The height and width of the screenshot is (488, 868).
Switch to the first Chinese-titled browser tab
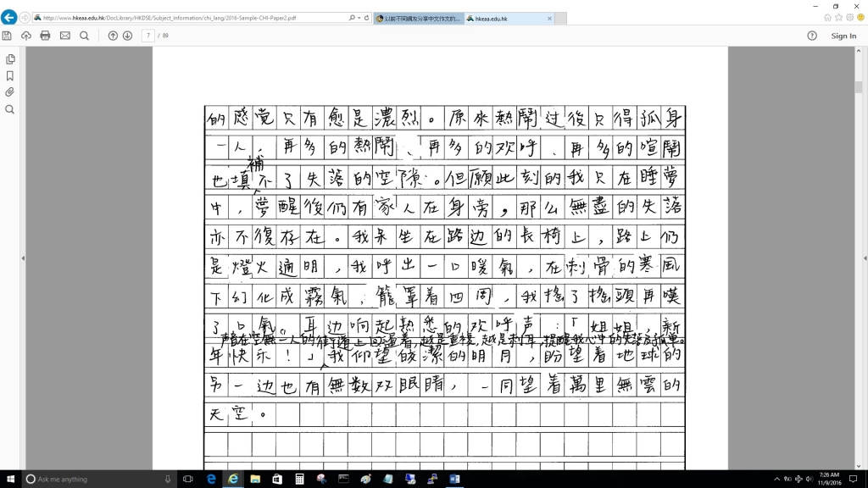(417, 18)
